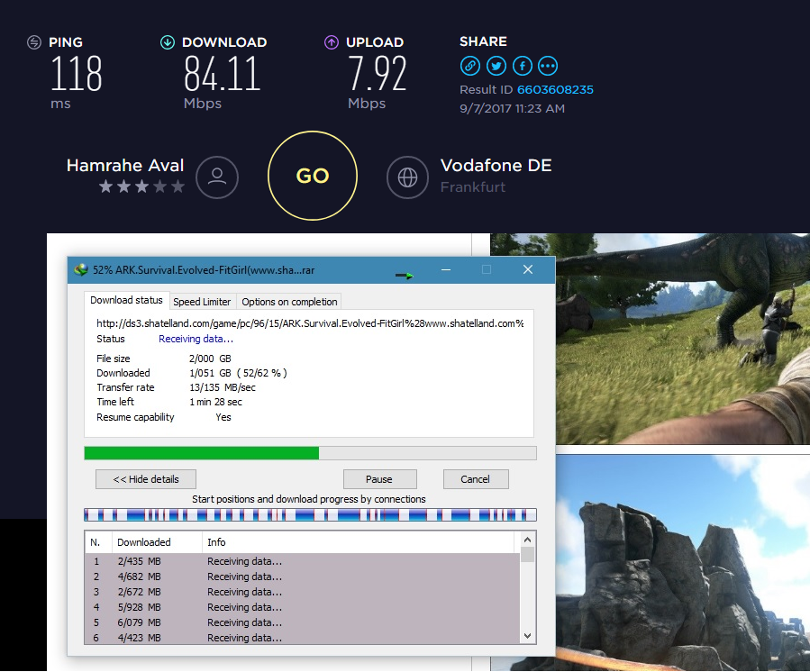The width and height of the screenshot is (810, 672).
Task: Select connection row 5 with 6/079 MB
Action: tap(302, 622)
